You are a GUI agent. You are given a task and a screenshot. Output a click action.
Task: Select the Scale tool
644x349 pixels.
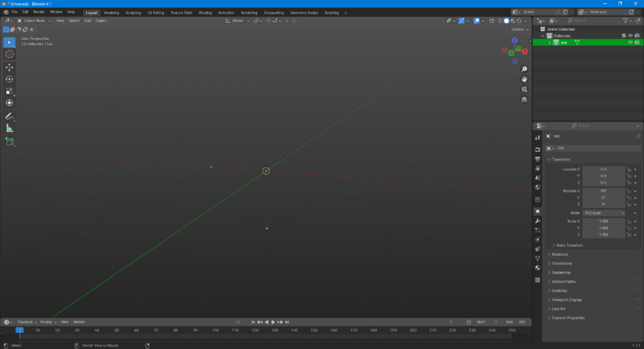click(9, 91)
